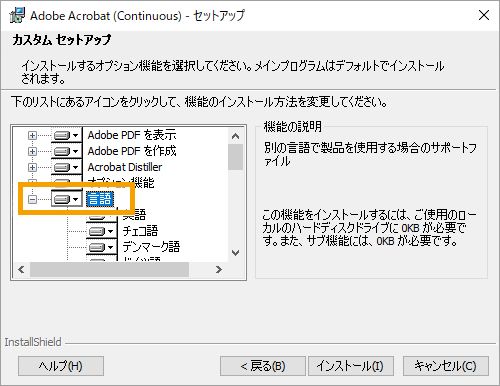
Task: Select the Adobe PDF を作成 feature label
Action: (x=132, y=151)
